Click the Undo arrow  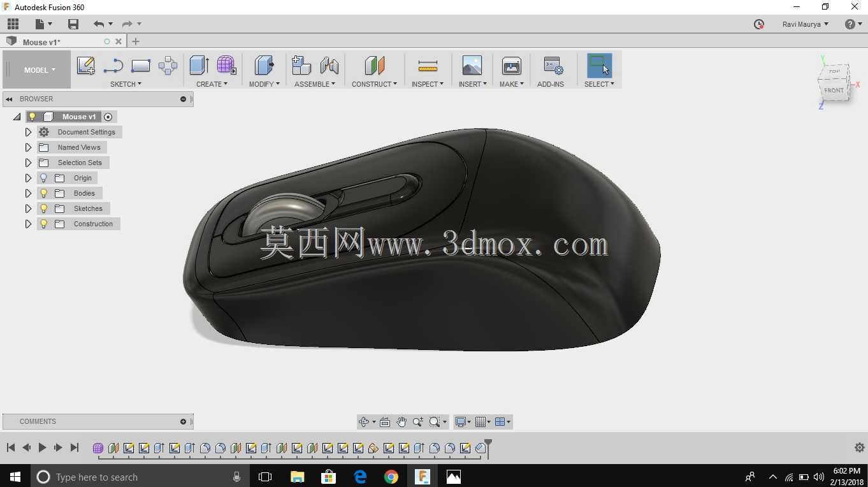click(x=98, y=24)
